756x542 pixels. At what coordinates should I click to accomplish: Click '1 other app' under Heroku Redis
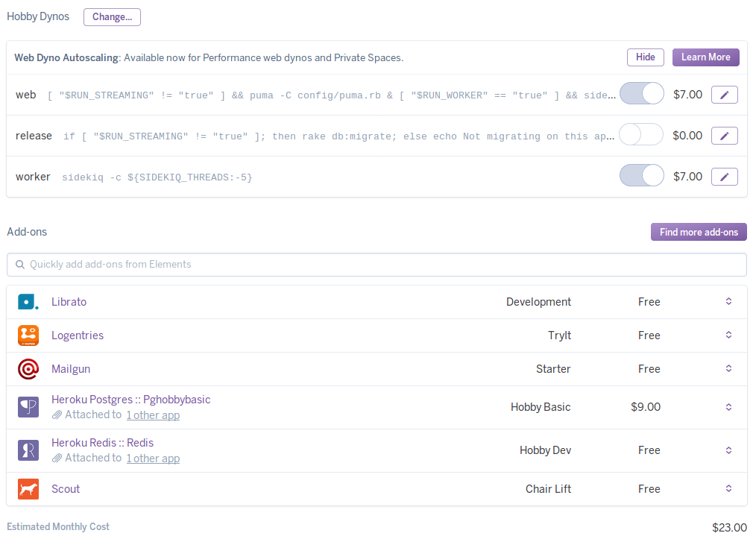click(154, 459)
